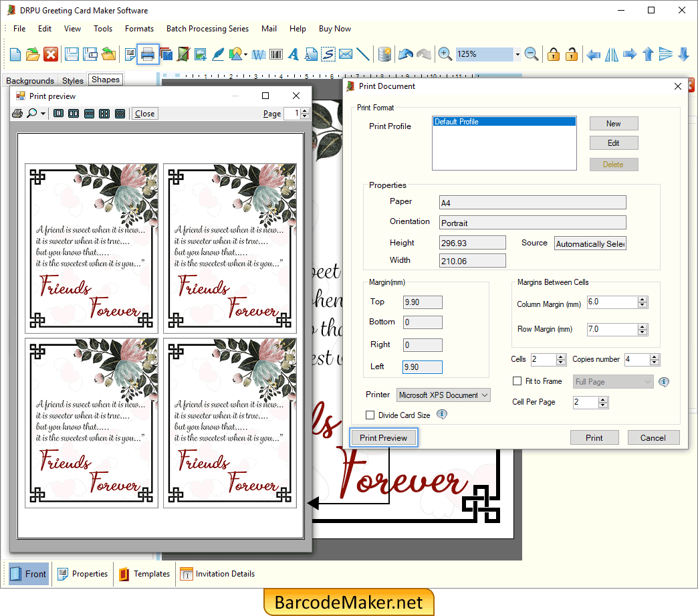Select the WordArt W icon
Viewport: 698px width, 616px height.
point(258,54)
